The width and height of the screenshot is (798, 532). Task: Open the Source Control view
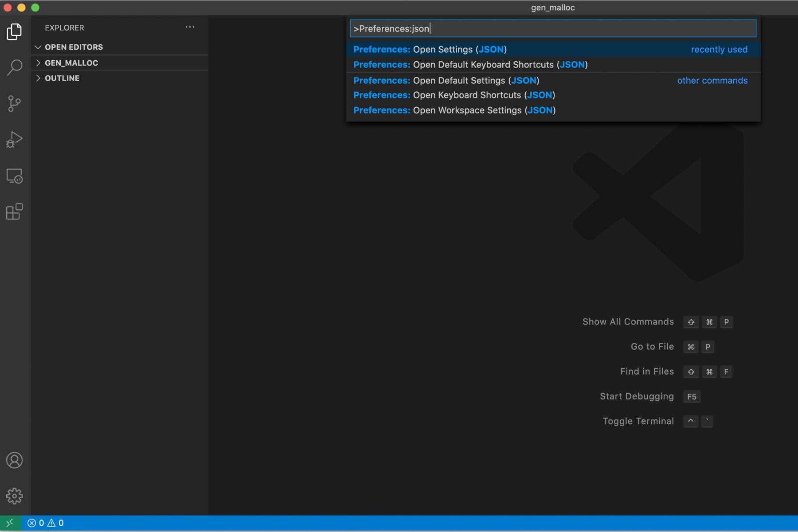pos(14,104)
